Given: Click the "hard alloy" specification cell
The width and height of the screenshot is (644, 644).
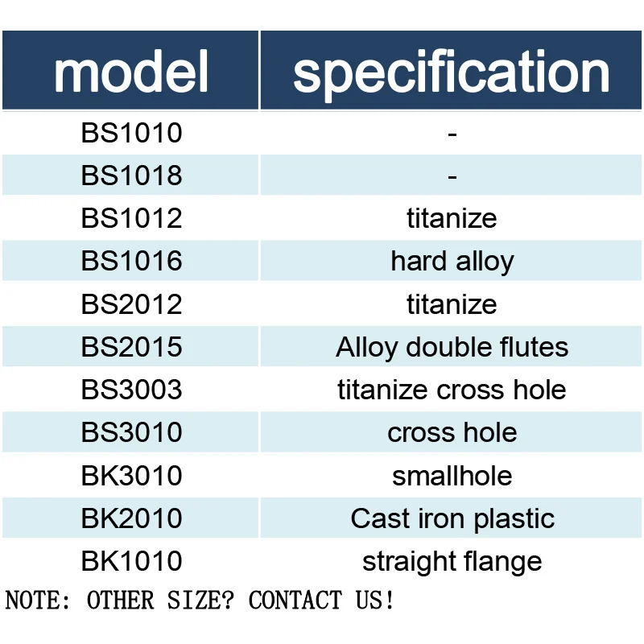Looking at the screenshot, I should coord(452,261).
